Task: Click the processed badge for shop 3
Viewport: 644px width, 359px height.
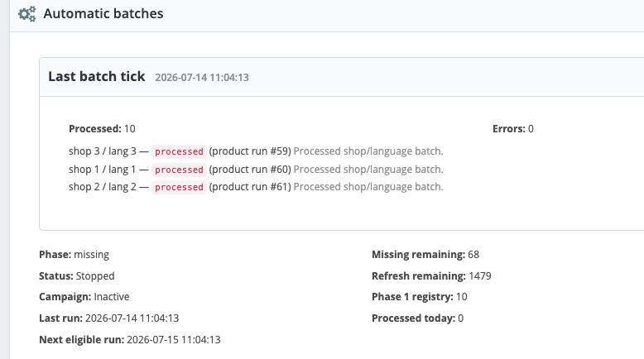Action: pyautogui.click(x=179, y=151)
